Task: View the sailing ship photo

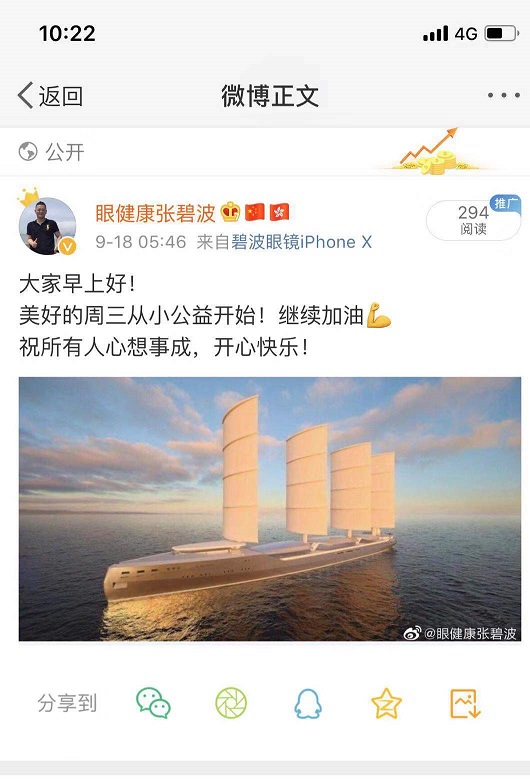Action: [270, 509]
